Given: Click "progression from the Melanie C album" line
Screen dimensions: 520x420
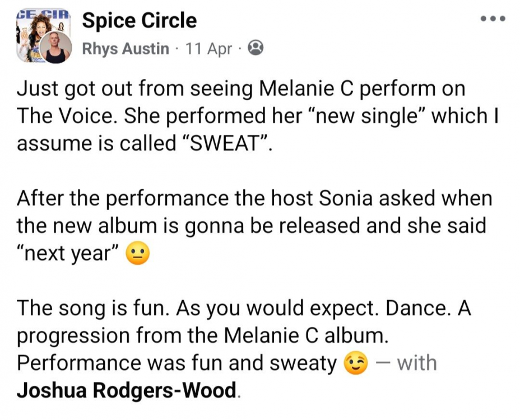Looking at the screenshot, I should [x=202, y=335].
